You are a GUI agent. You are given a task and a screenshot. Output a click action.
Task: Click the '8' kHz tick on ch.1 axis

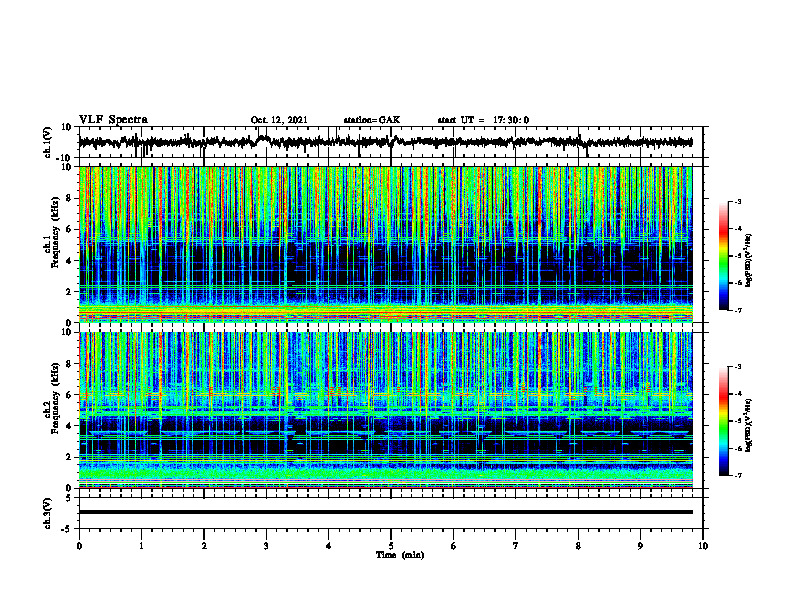70,198
